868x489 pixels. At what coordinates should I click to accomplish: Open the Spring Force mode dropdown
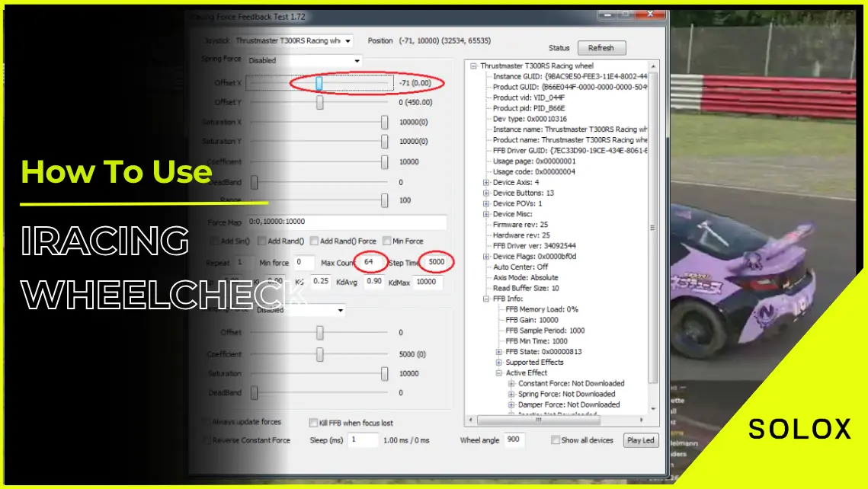[356, 61]
